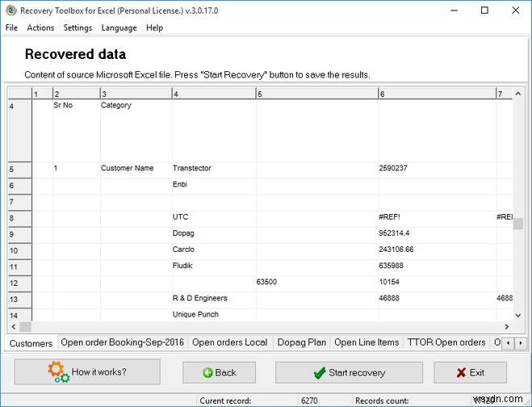This screenshot has height=407, width=532.
Task: Click the 63500 cell
Action: tap(317, 283)
